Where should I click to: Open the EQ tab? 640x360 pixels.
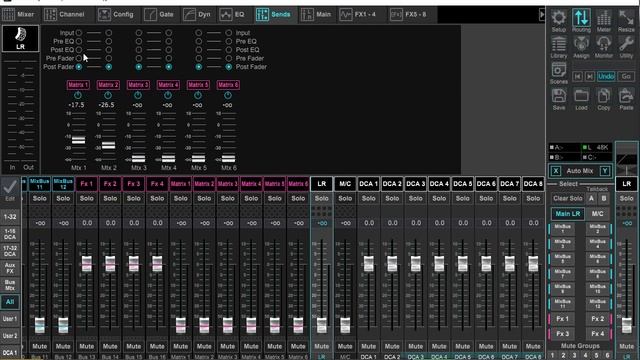coord(232,14)
